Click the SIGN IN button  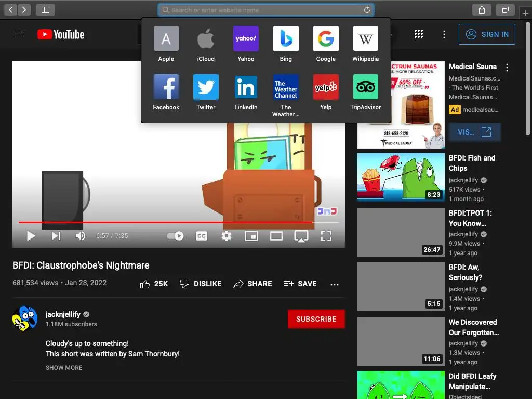tap(487, 34)
